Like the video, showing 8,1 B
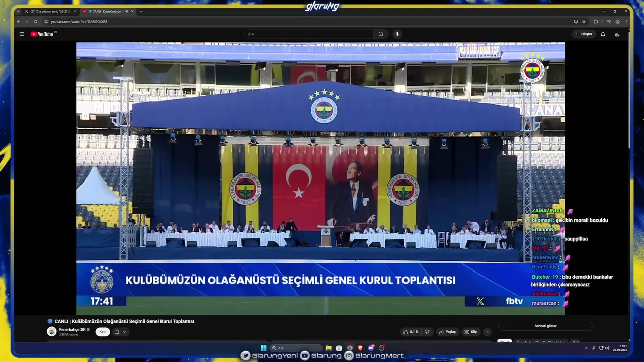 tap(410, 332)
